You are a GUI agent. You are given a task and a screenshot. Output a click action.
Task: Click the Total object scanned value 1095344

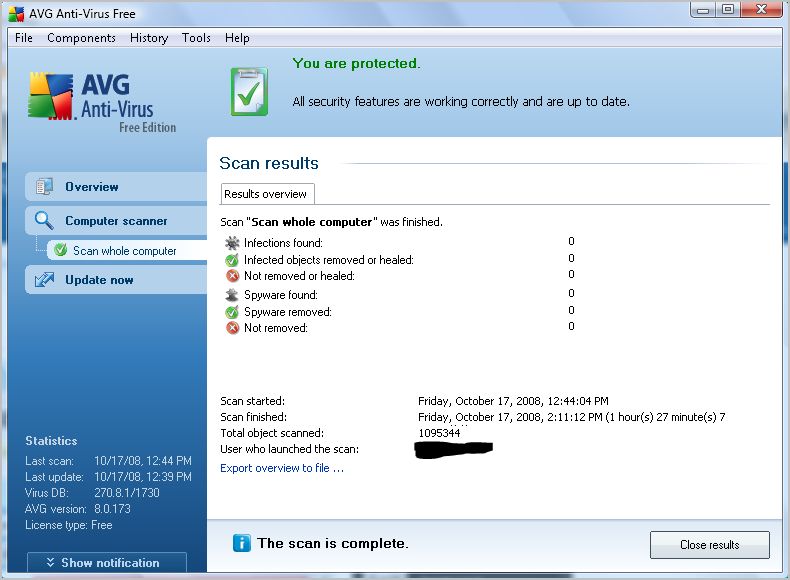click(x=439, y=433)
